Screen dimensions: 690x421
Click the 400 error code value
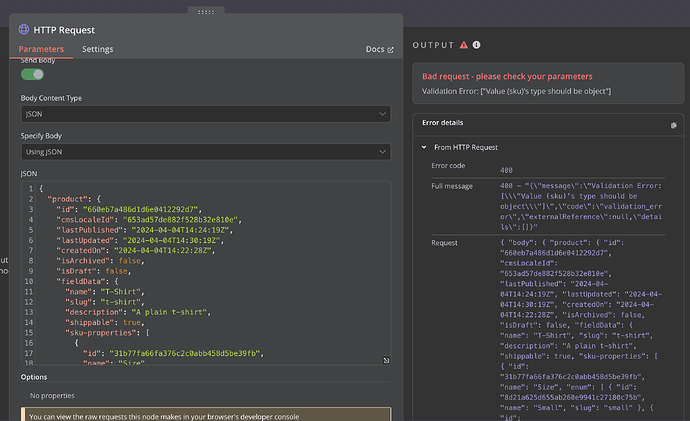(x=506, y=170)
